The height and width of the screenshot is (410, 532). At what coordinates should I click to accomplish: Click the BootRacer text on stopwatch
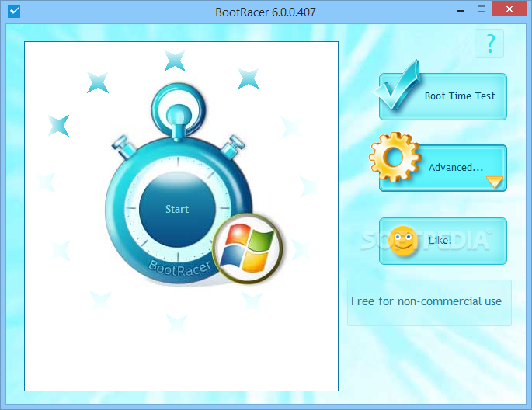(180, 268)
